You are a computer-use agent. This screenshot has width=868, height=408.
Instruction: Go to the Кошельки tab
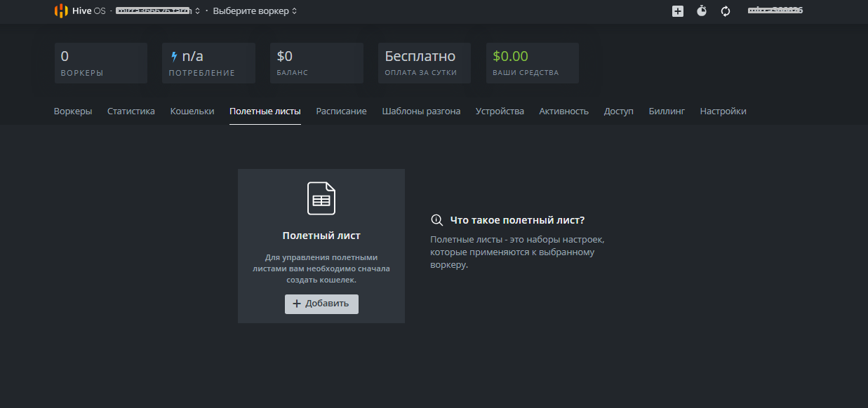pos(192,111)
